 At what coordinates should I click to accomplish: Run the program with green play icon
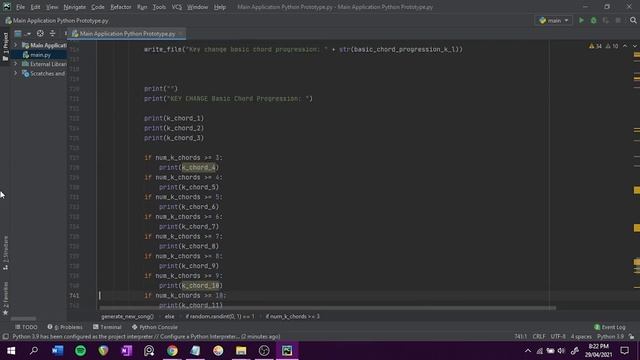point(581,20)
